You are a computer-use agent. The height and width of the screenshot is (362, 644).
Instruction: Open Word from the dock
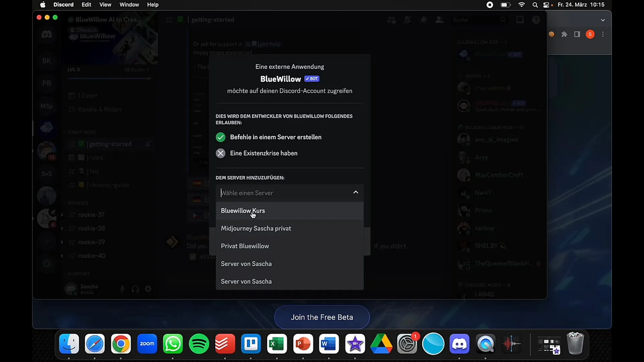pyautogui.click(x=329, y=344)
